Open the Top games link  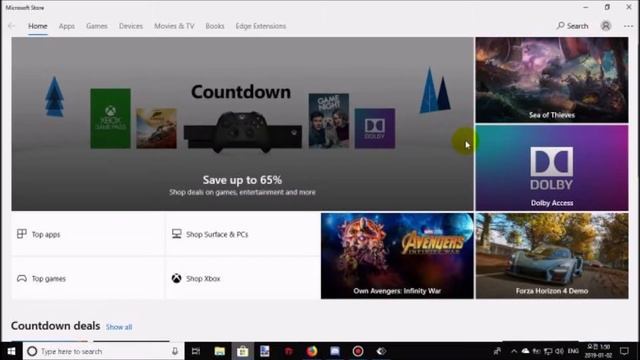tap(88, 278)
